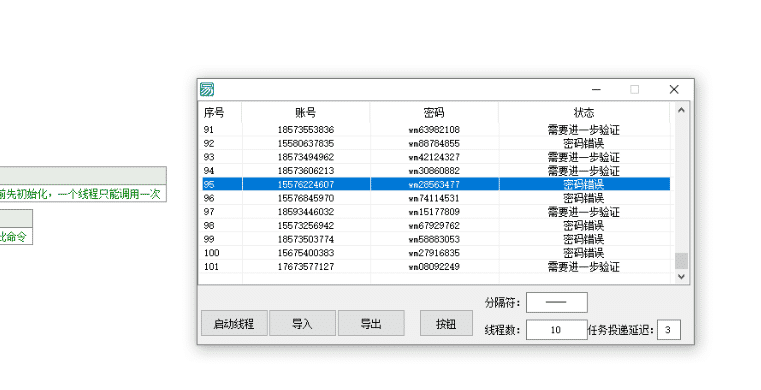Click sequence number 99
Viewport: 761px width, 390px height.
(x=209, y=239)
